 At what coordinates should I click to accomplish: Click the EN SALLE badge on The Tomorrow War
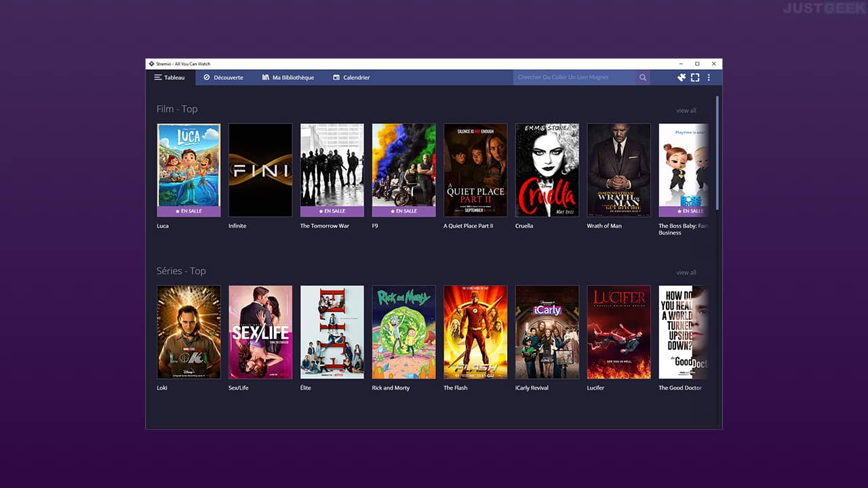click(332, 211)
